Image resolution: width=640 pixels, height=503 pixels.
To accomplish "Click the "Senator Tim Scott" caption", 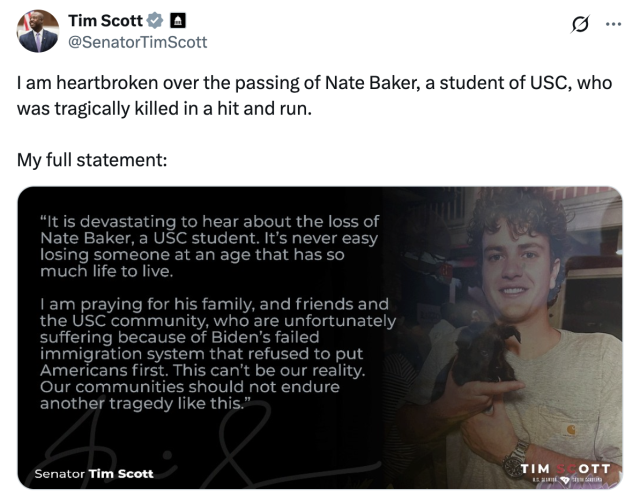I will click(x=94, y=474).
